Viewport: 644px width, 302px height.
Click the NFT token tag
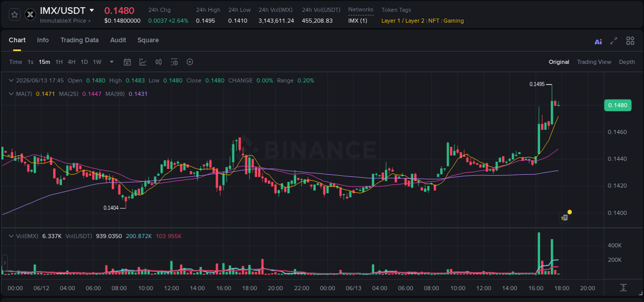434,21
